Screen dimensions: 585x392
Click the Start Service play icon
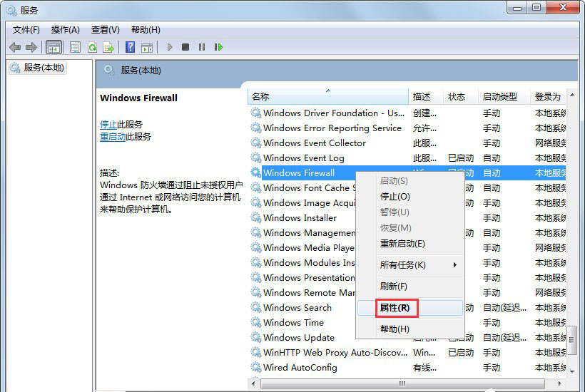click(170, 47)
